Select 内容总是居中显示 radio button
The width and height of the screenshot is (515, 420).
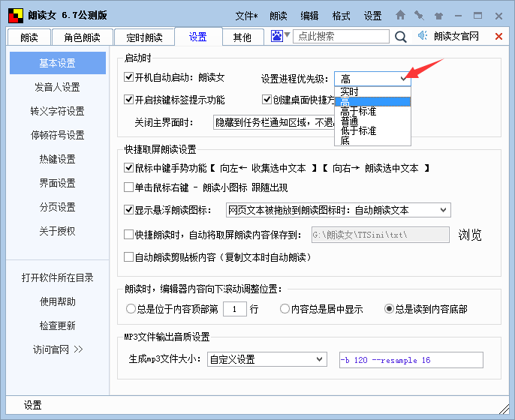[x=285, y=308]
